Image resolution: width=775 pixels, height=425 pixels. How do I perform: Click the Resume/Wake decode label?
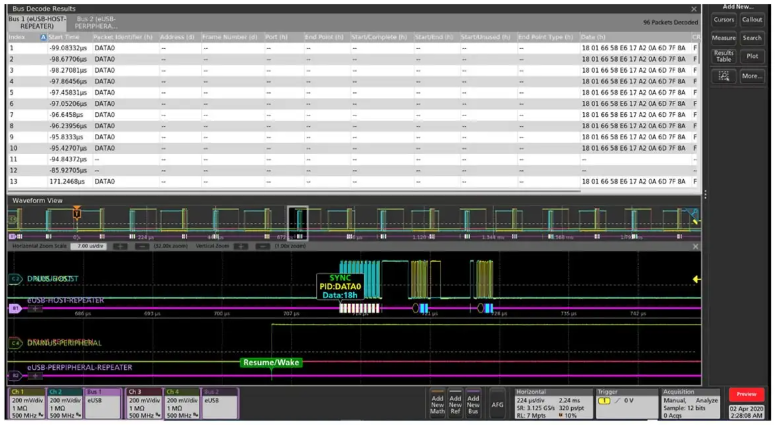(x=271, y=362)
